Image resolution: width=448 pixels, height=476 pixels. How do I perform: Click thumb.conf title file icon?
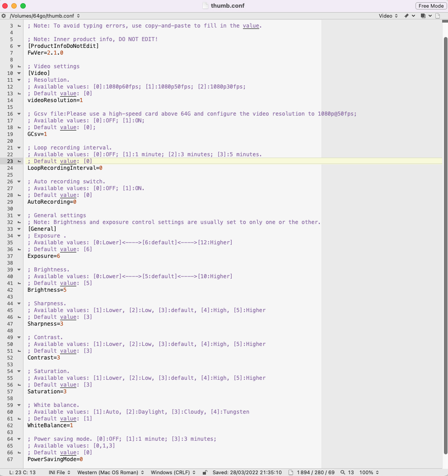[205, 6]
